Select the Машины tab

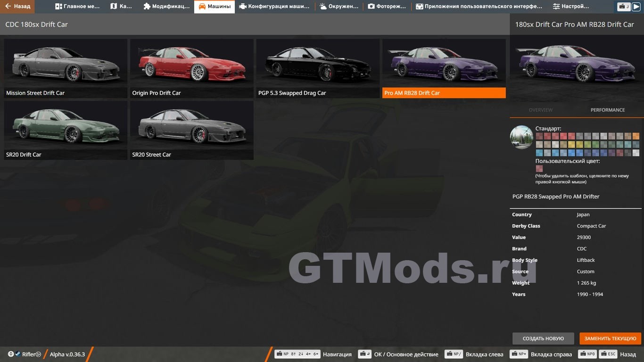[x=215, y=7]
